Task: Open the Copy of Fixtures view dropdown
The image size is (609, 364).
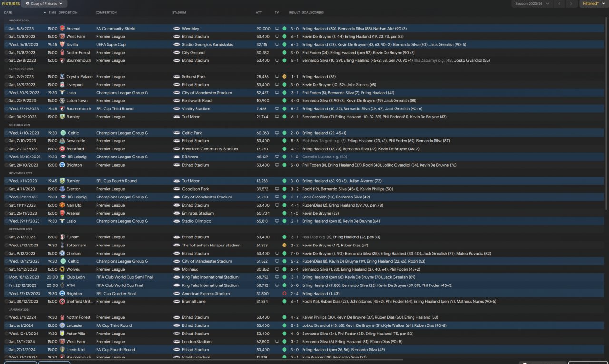Action: (44, 4)
